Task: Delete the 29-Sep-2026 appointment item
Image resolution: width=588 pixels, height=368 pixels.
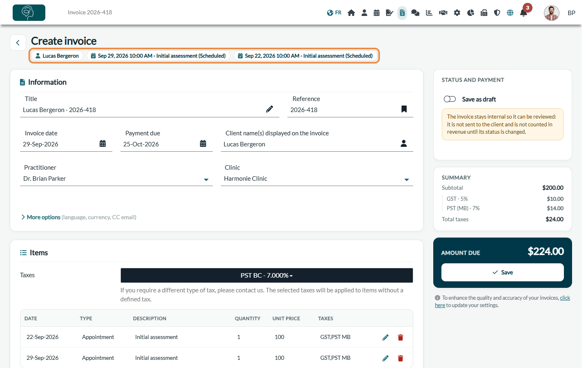Action: [x=401, y=358]
